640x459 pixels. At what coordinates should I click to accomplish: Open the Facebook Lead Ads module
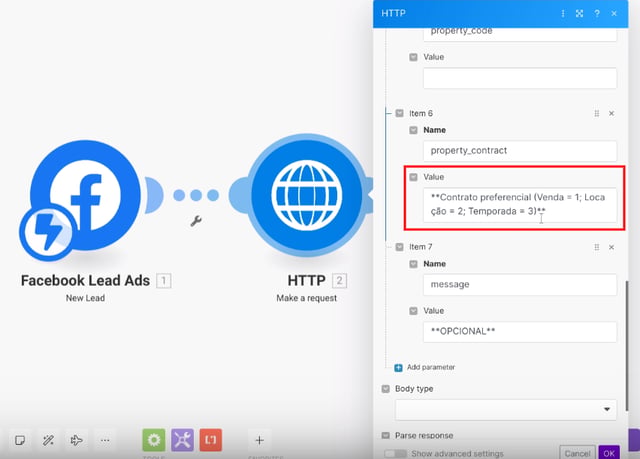pyautogui.click(x=86, y=195)
